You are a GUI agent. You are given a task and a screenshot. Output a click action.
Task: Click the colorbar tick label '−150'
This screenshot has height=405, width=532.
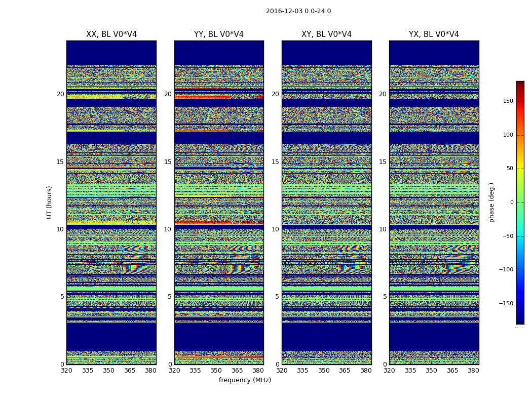506,303
